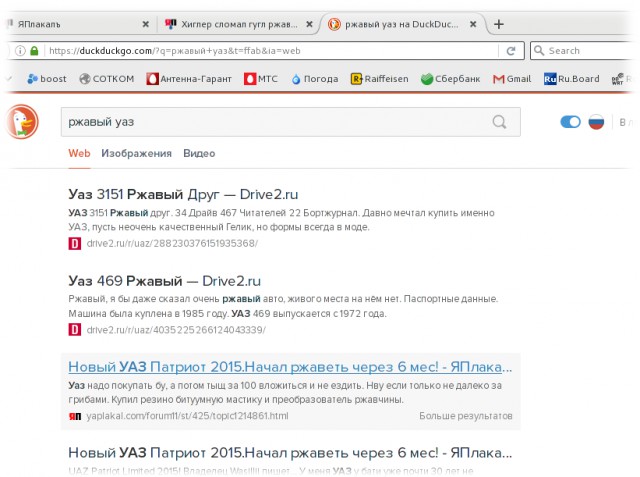Switch to Видео results

click(199, 153)
